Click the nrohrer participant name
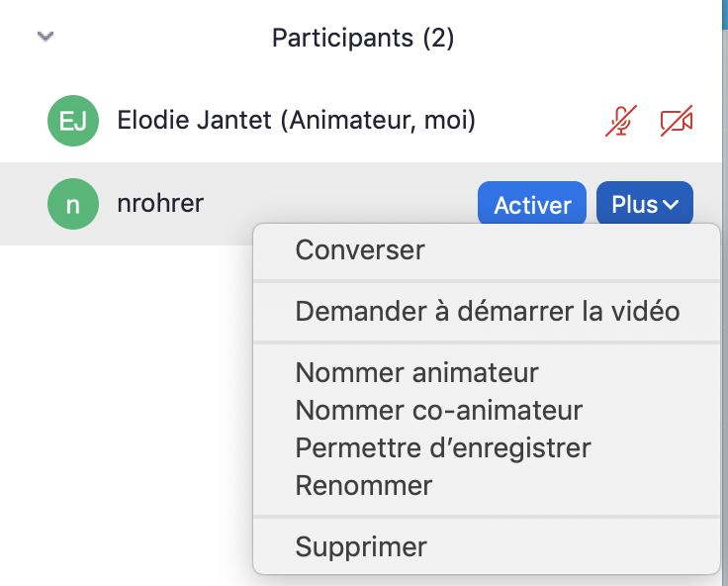The image size is (728, 586). coord(160,204)
